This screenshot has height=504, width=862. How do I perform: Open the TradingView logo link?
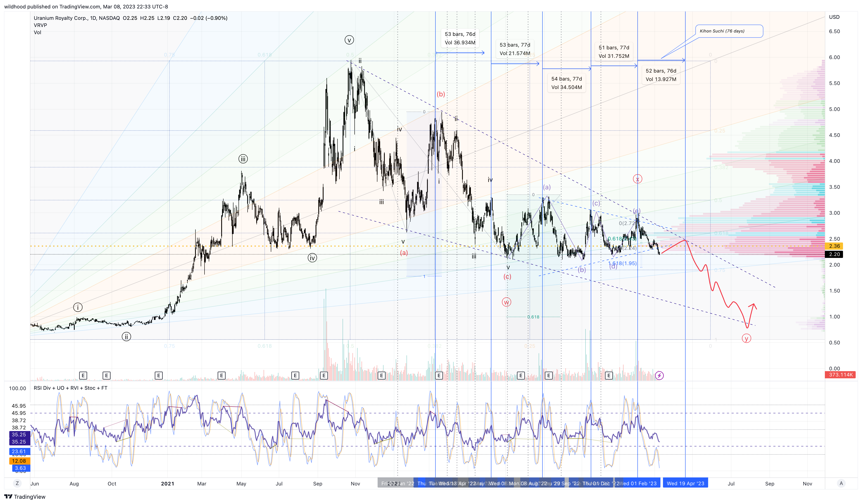(25, 496)
